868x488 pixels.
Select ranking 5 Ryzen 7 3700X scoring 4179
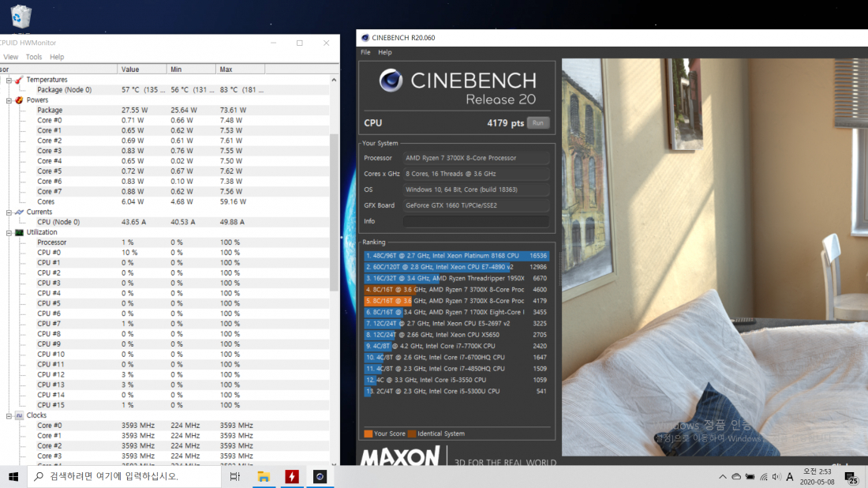pos(456,301)
